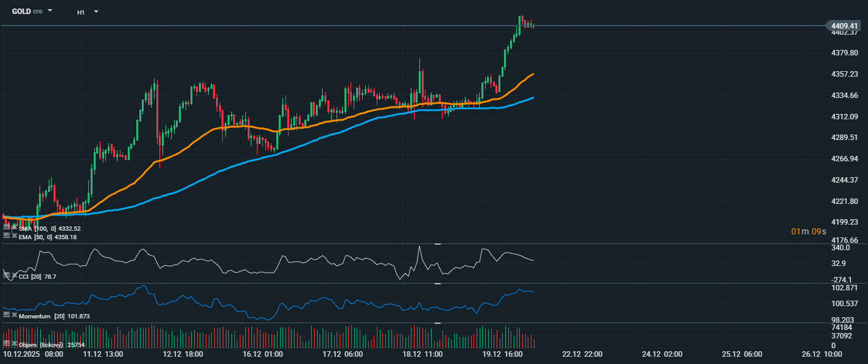
Task: Click the current price tag 4409.41
Action: [842, 26]
